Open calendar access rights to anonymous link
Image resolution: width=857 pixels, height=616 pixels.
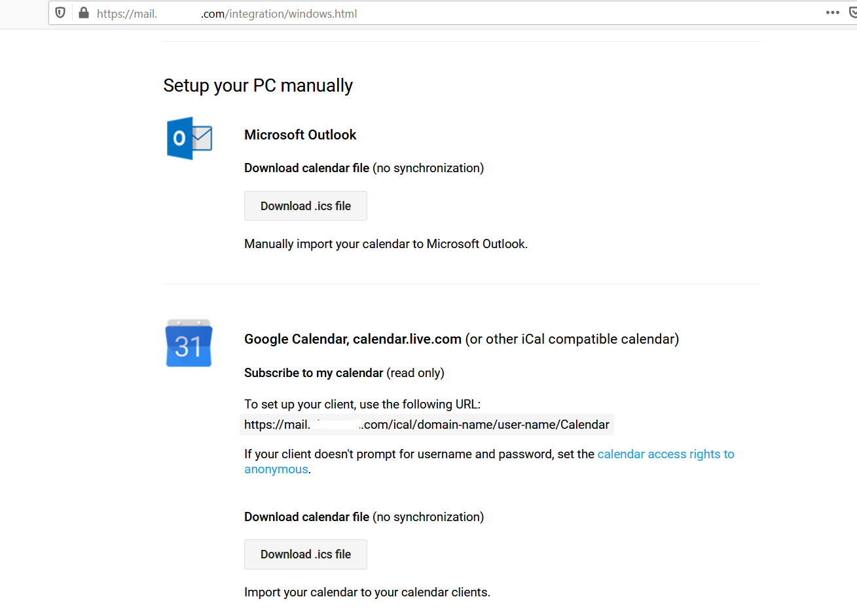tap(489, 462)
